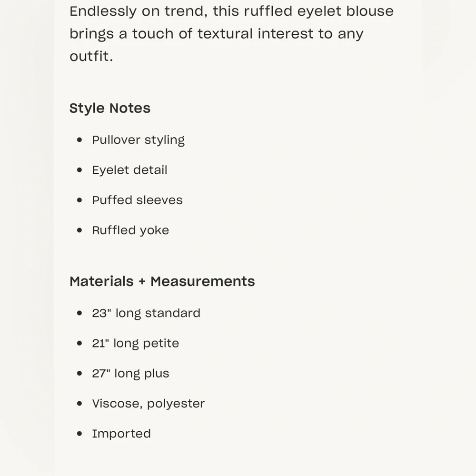Viewport: 476px width, 476px height.
Task: Click the Imported list item
Action: point(121,434)
